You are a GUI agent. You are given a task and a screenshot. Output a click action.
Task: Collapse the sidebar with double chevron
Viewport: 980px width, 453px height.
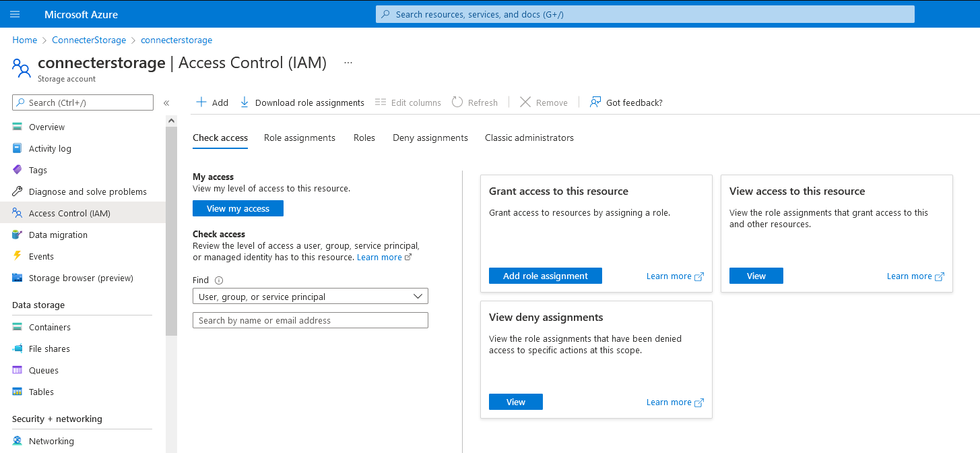[x=166, y=103]
